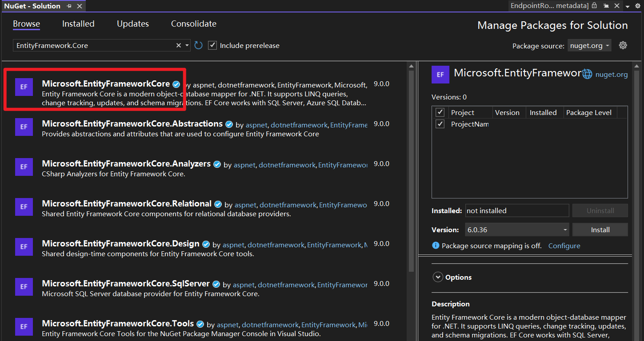Sort by the Version column header

(508, 112)
